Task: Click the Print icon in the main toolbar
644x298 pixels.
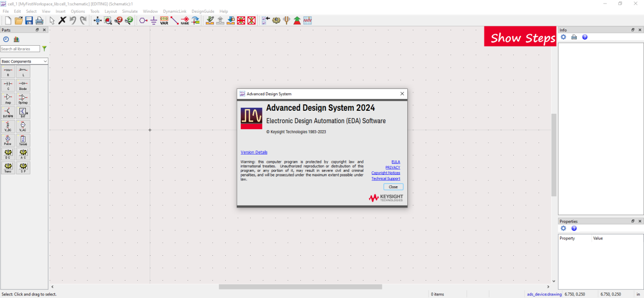Action: [39, 20]
